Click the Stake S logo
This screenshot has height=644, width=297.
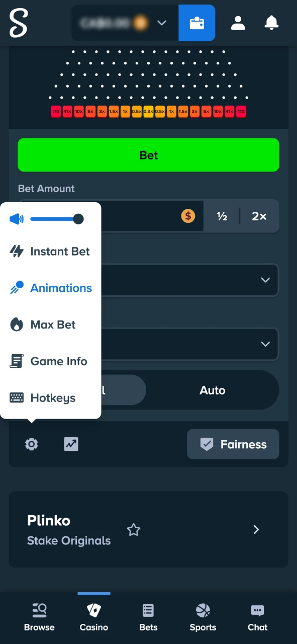click(x=19, y=22)
